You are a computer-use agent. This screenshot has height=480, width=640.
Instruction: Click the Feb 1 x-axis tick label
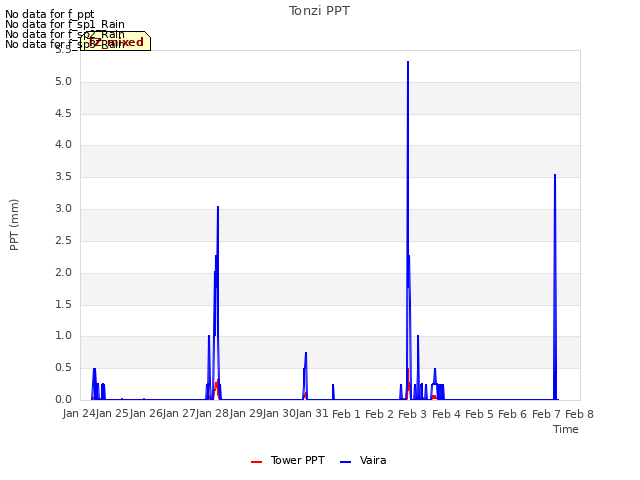(346, 414)
